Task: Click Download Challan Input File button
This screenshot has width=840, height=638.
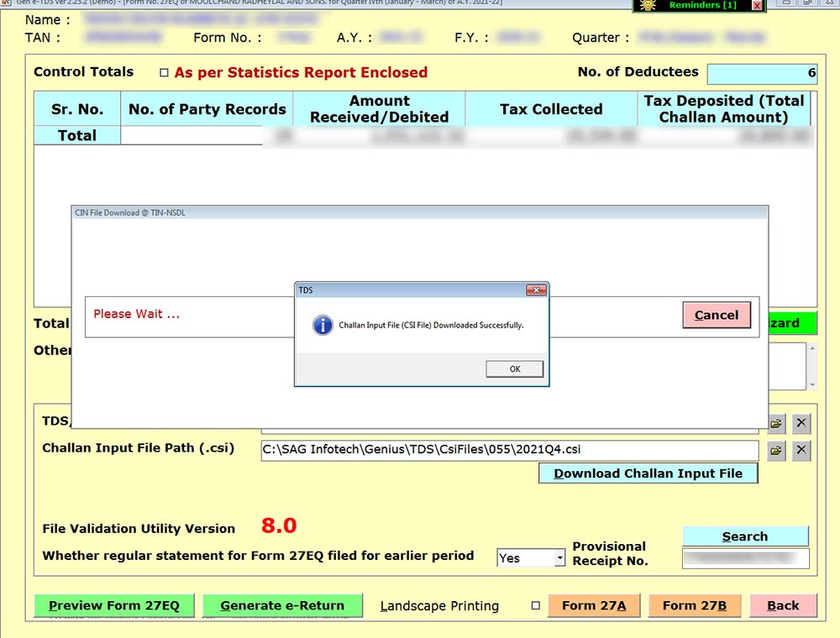Action: (x=648, y=473)
